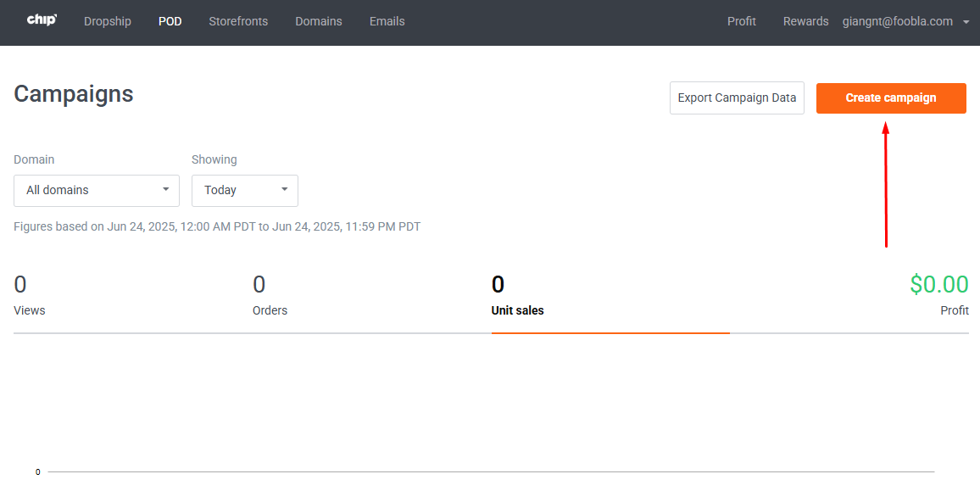The image size is (980, 502).
Task: Open the Domains page
Action: (x=319, y=21)
